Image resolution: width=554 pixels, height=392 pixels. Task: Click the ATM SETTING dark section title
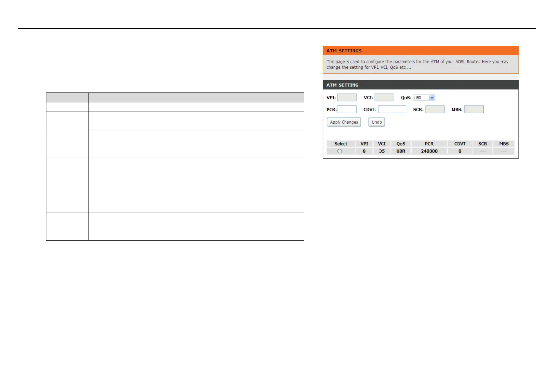[342, 85]
